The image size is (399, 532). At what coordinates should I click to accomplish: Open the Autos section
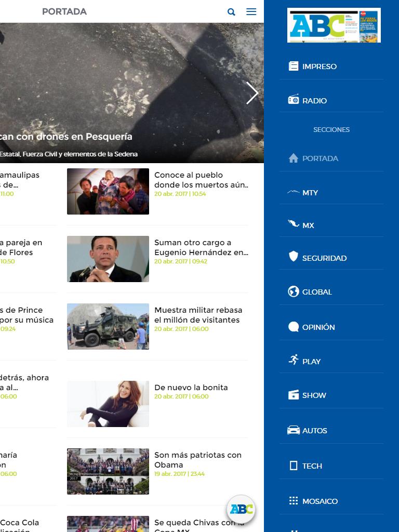[x=314, y=431]
